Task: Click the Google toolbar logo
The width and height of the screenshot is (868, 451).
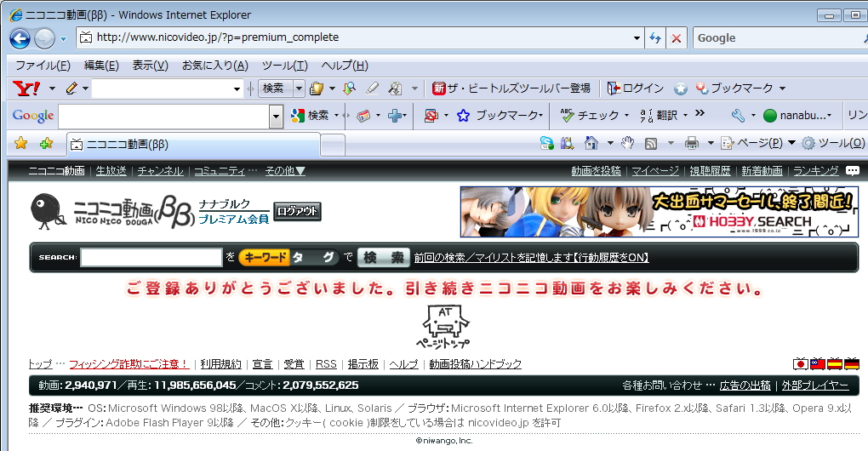Action: click(33, 116)
